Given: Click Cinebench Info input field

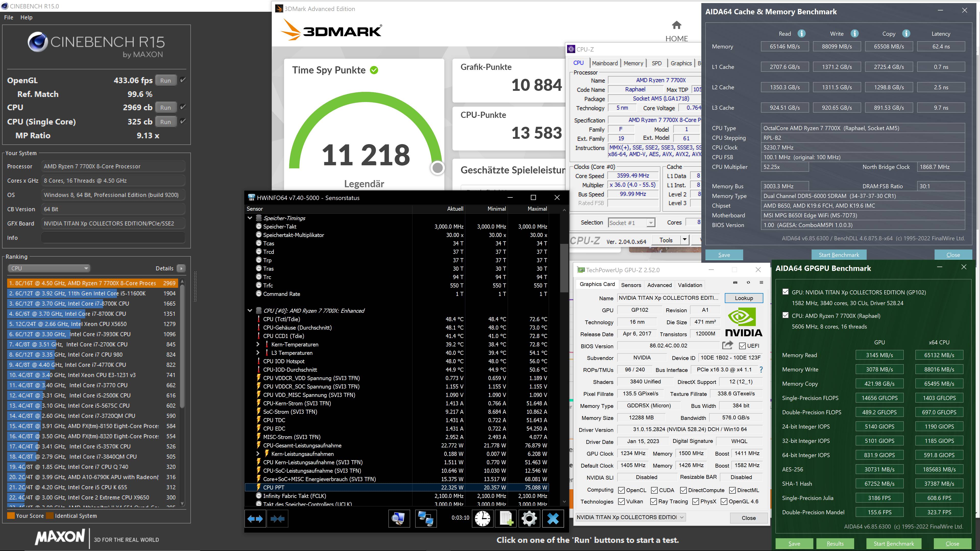Looking at the screenshot, I should [x=113, y=238].
